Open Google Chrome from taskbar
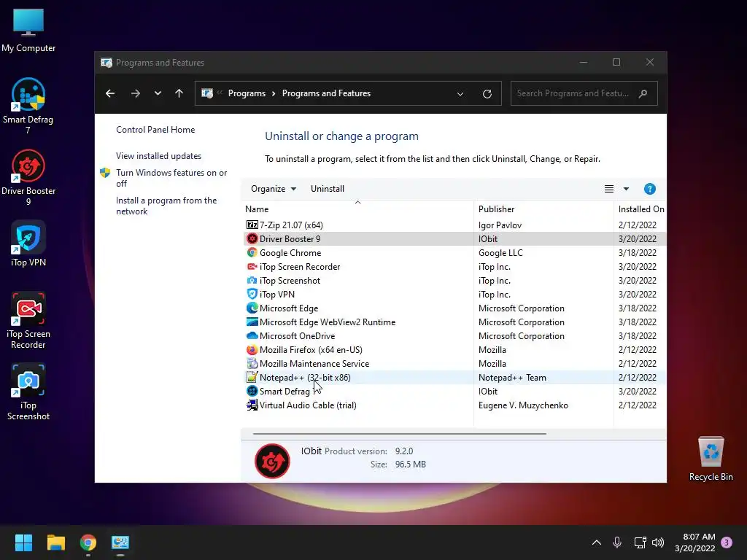This screenshot has height=560, width=747. pyautogui.click(x=88, y=542)
